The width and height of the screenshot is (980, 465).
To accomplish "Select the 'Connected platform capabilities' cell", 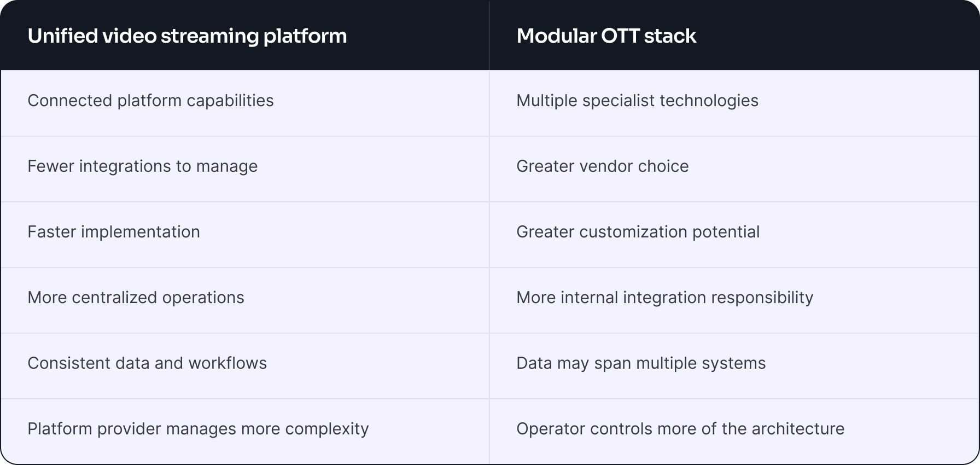I will click(244, 103).
